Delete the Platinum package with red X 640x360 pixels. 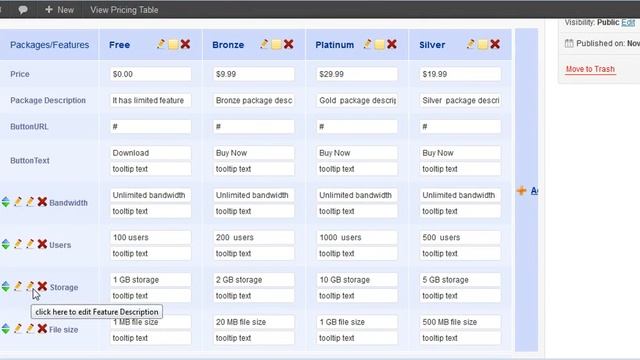click(392, 44)
